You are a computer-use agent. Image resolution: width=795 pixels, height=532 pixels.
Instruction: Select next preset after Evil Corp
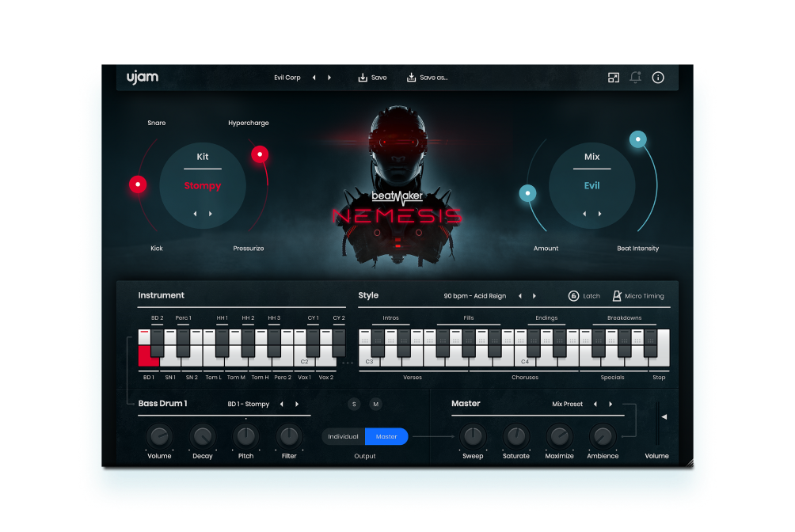329,78
